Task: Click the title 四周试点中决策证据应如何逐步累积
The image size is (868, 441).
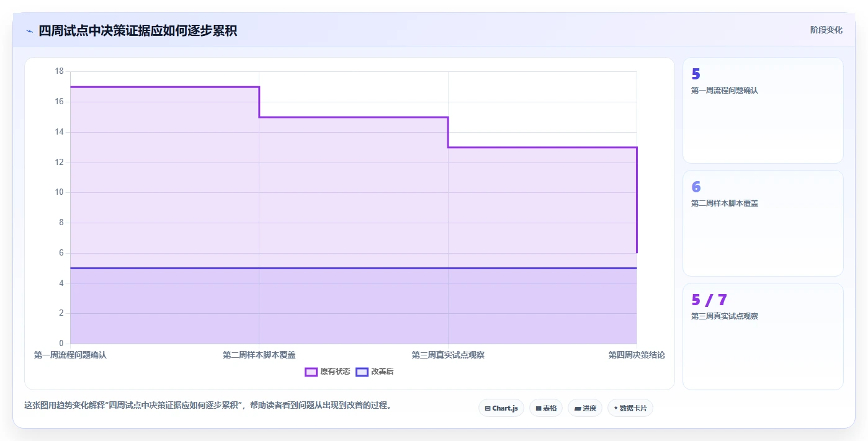Action: (138, 30)
